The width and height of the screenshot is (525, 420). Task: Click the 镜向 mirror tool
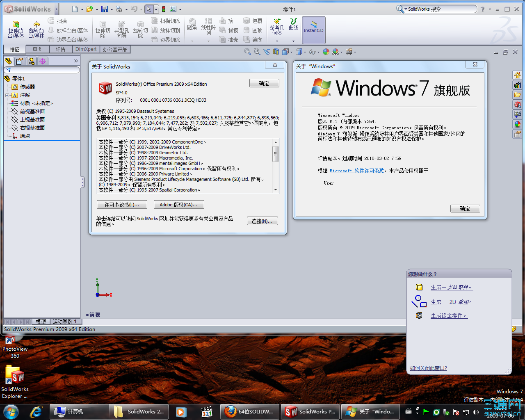253,40
